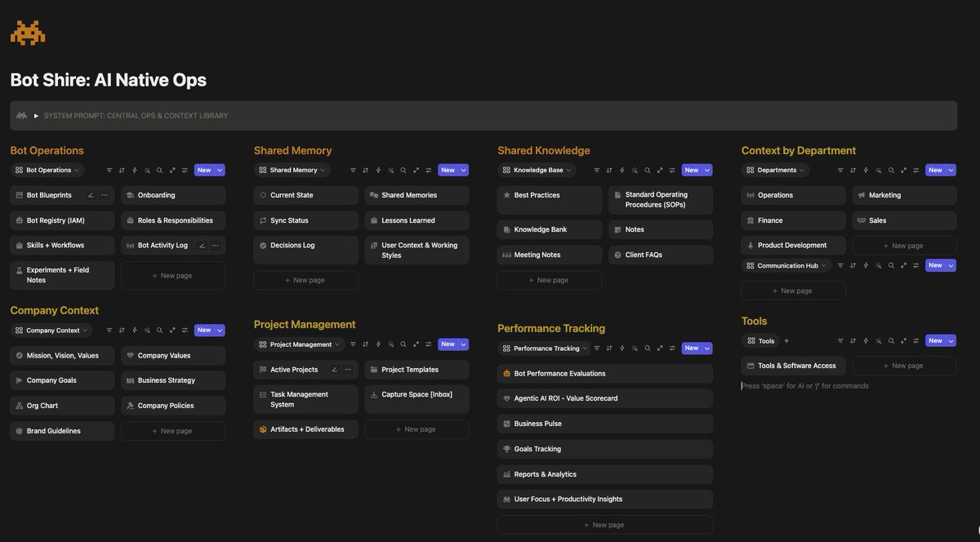
Task: Click New button in Performance Tracking
Action: [692, 349]
